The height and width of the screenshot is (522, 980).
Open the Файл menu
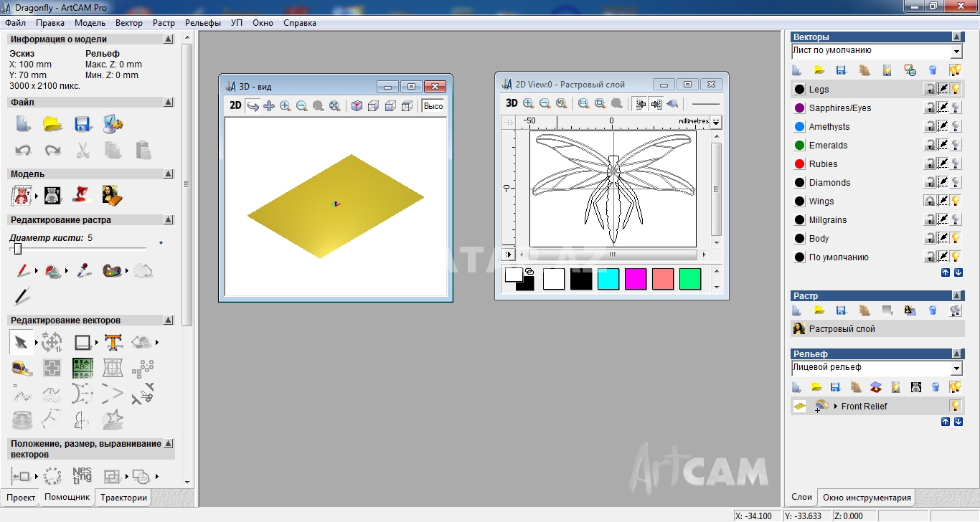point(15,23)
